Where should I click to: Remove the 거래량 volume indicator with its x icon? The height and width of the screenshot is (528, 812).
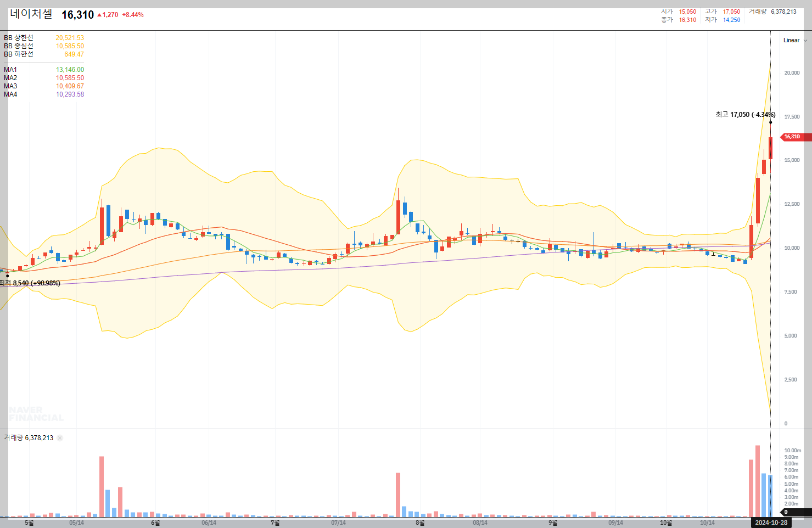pos(60,438)
